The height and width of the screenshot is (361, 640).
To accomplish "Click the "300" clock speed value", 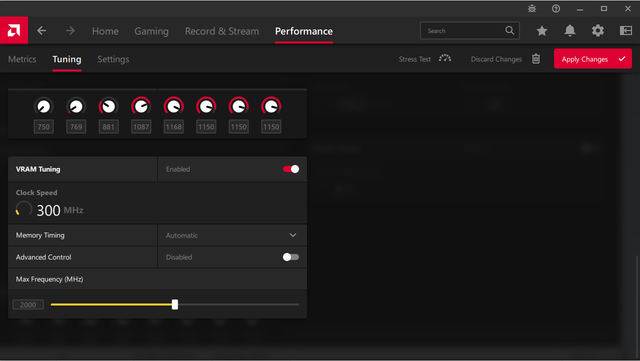I will pos(48,211).
